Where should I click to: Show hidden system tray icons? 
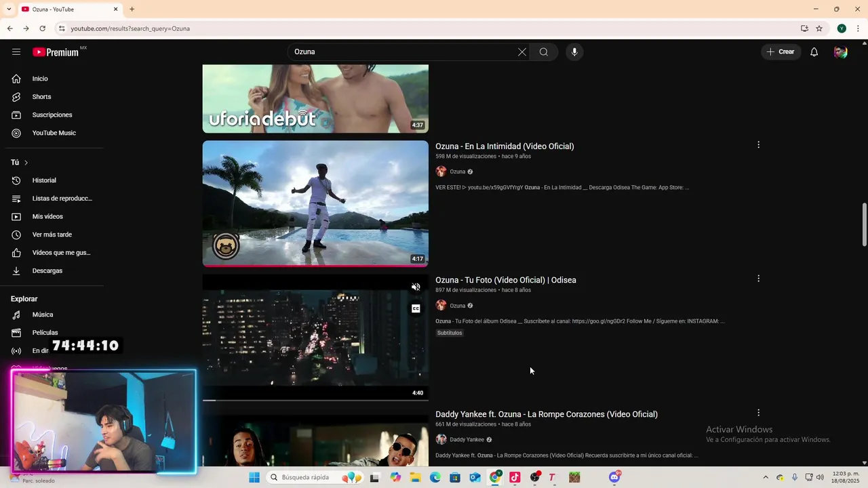pyautogui.click(x=766, y=477)
